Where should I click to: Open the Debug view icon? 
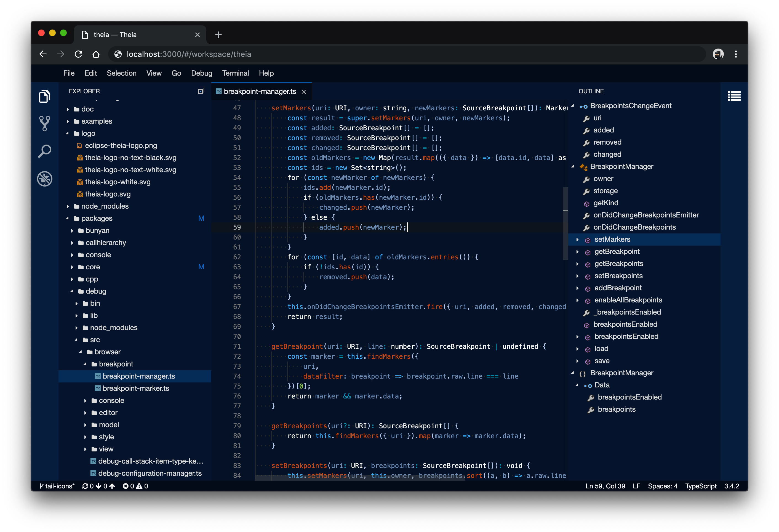click(x=44, y=179)
